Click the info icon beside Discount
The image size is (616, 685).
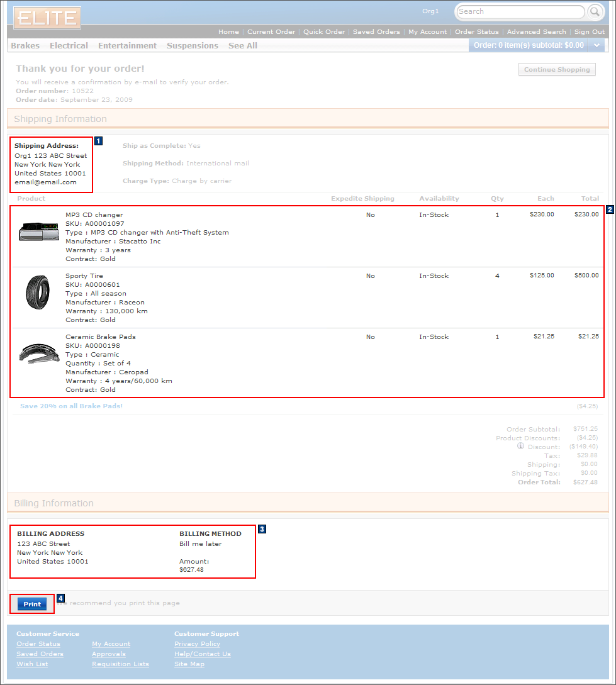click(520, 445)
